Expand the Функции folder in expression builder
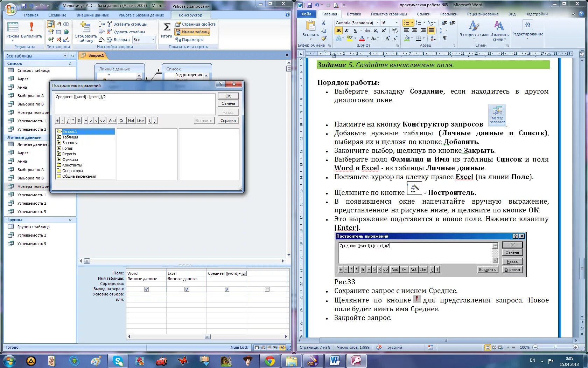588x368 pixels. click(59, 159)
